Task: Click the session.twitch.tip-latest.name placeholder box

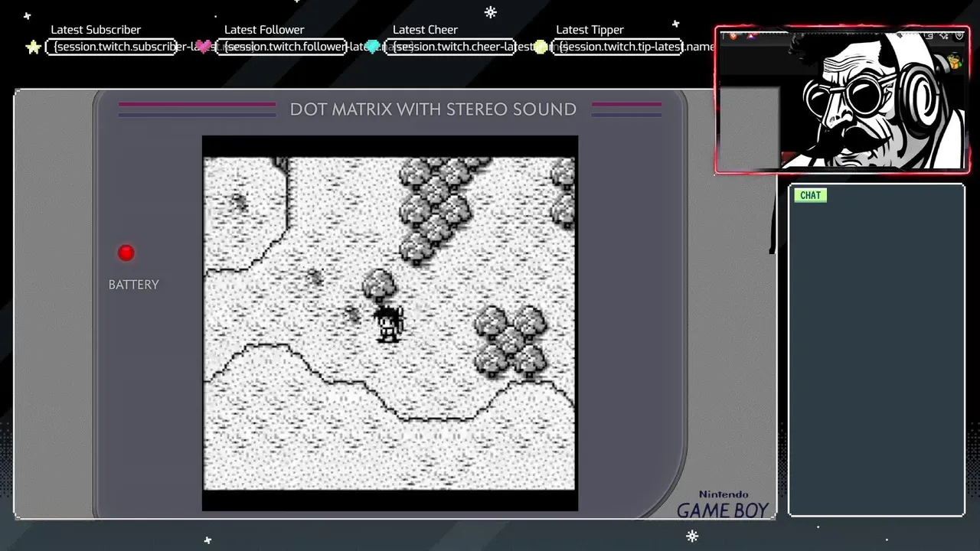Action: [x=618, y=47]
